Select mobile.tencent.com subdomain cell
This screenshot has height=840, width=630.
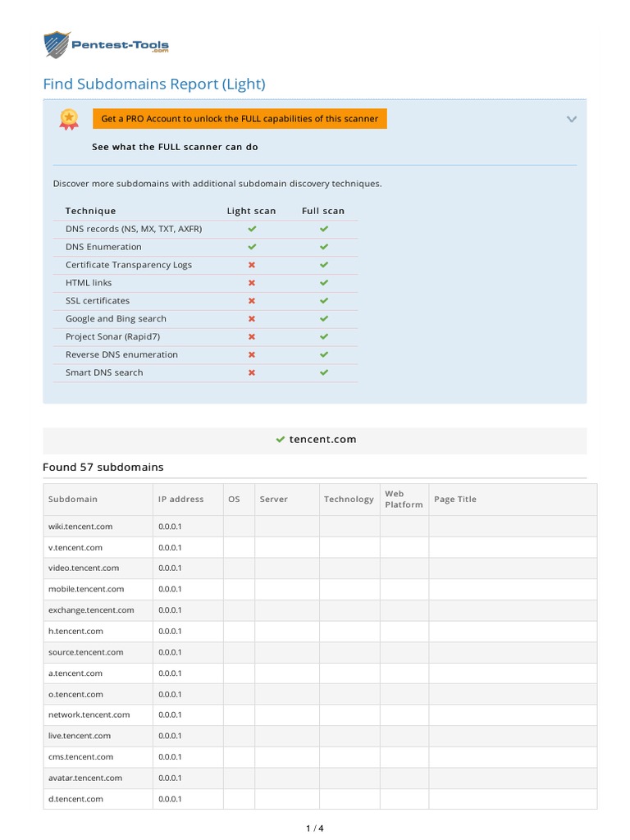(98, 589)
